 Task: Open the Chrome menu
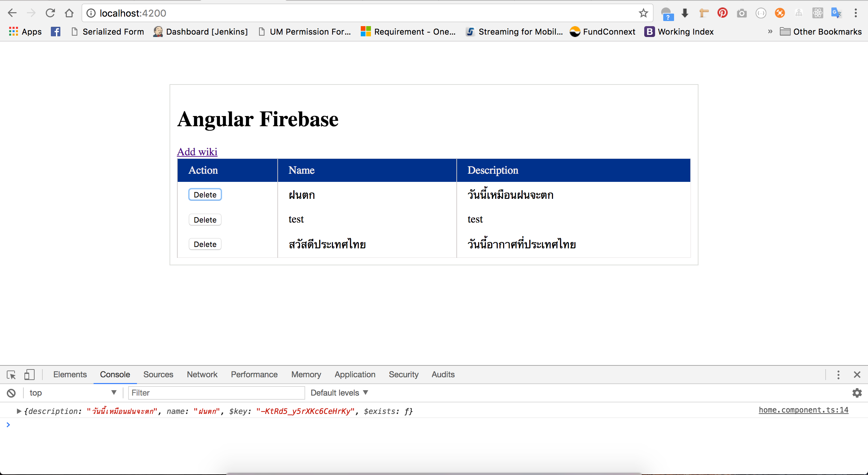click(856, 13)
